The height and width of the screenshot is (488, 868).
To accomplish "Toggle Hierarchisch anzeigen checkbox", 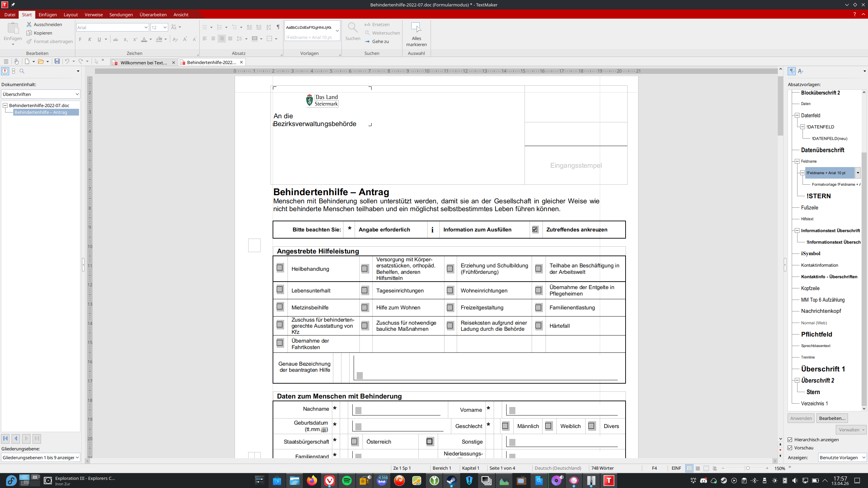I will click(x=790, y=440).
